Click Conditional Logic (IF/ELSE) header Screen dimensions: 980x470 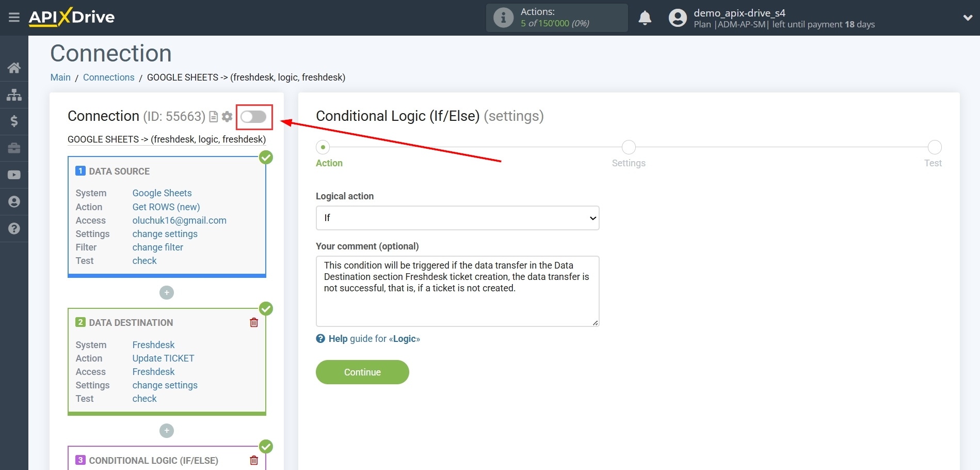click(x=153, y=461)
